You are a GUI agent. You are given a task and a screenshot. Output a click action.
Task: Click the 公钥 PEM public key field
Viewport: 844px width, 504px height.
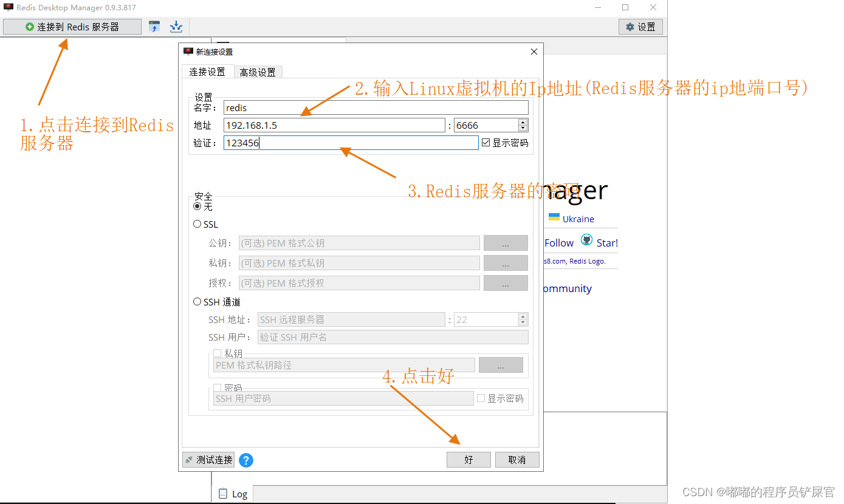click(x=359, y=243)
